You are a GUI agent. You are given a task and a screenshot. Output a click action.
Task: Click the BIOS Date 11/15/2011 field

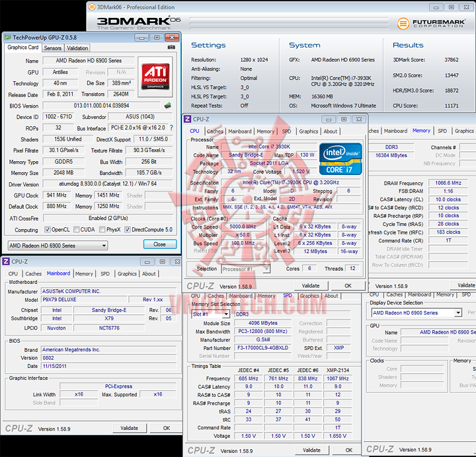(108, 366)
